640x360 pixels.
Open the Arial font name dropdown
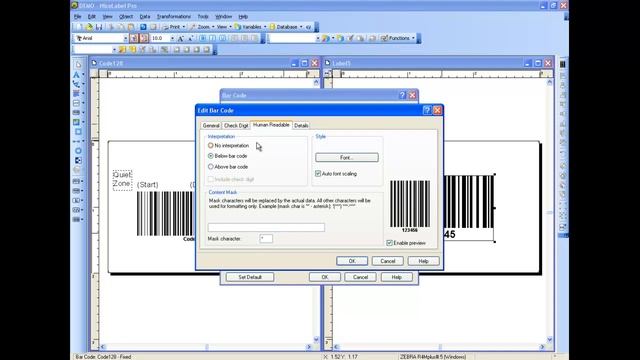[x=125, y=38]
